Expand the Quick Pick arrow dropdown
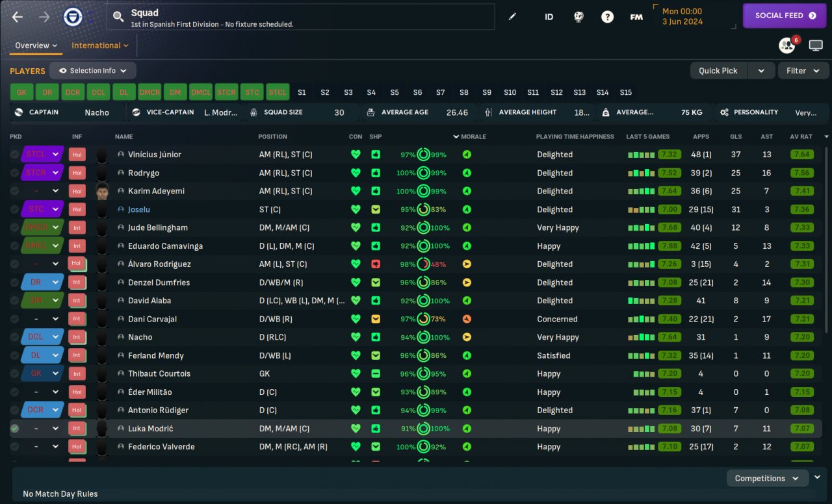Screen dimensions: 832x504 761,71
